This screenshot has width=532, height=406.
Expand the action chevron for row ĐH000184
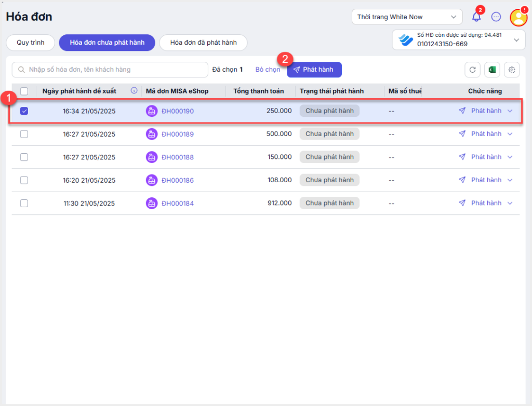(x=510, y=203)
